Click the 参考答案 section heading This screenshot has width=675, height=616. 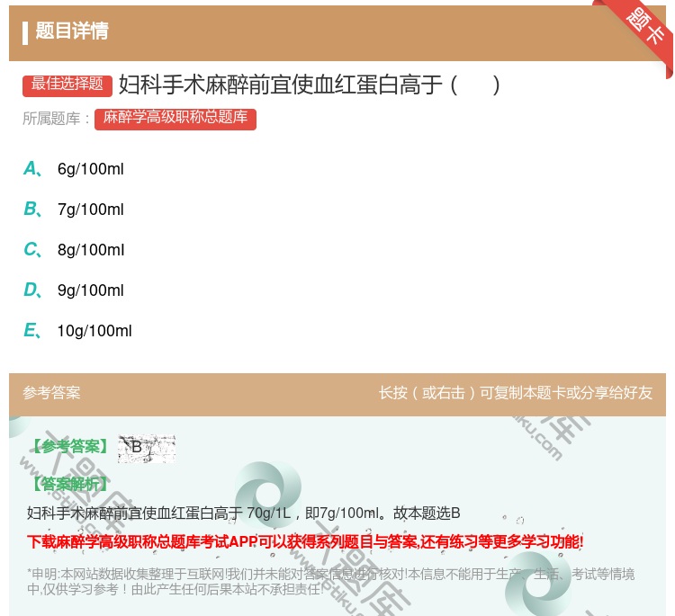[x=51, y=393]
